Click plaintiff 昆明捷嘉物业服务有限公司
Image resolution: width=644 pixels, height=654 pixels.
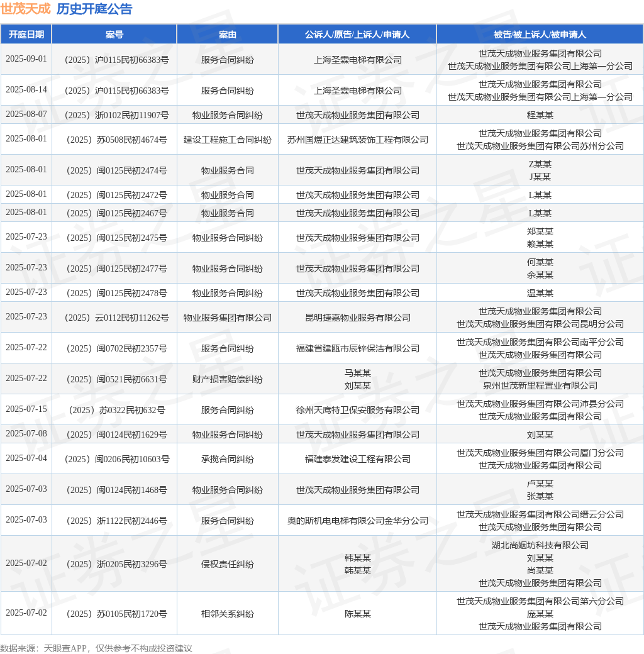tap(357, 318)
